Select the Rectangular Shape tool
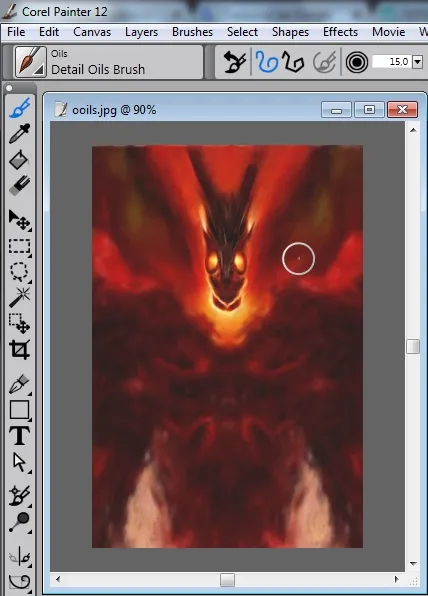 [19, 410]
